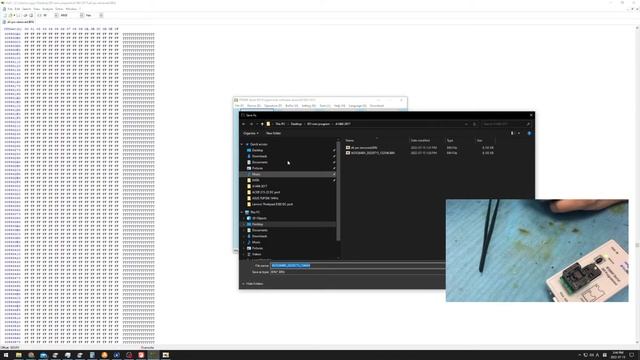Click Desktop in address breadcrumb
Image resolution: width=640 pixels, height=360 pixels.
pyautogui.click(x=296, y=124)
